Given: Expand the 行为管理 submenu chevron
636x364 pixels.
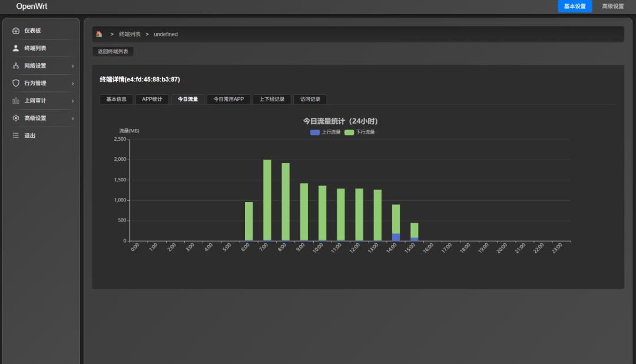Looking at the screenshot, I should 72,84.
